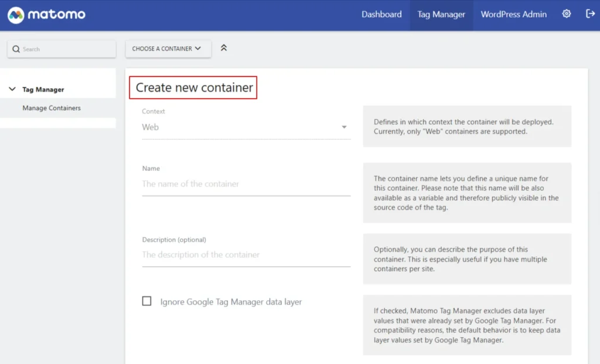Click the magnifier icon in the search box
This screenshot has width=600, height=364.
pos(16,49)
